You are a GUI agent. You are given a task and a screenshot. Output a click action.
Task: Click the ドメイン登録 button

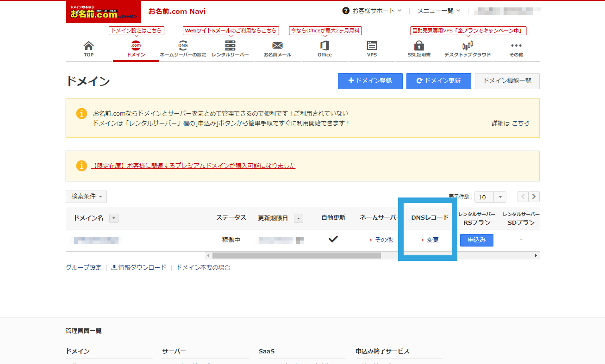[370, 81]
